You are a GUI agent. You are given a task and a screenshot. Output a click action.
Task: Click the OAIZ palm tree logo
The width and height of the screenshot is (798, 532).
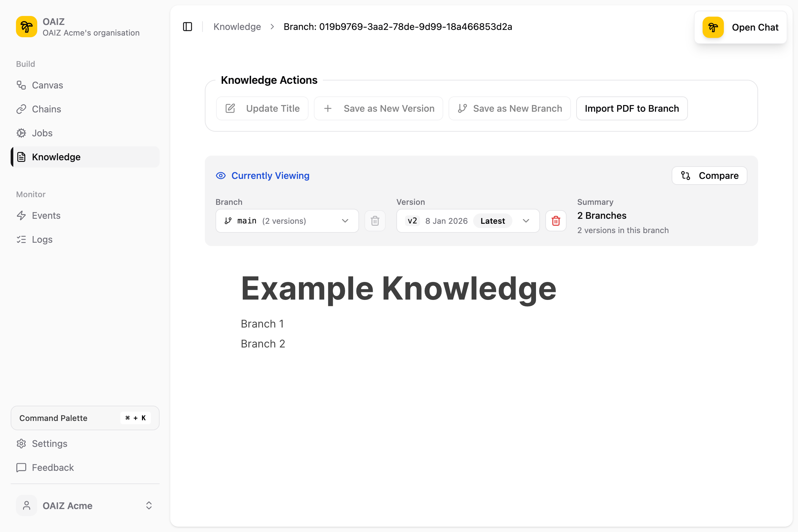[26, 27]
